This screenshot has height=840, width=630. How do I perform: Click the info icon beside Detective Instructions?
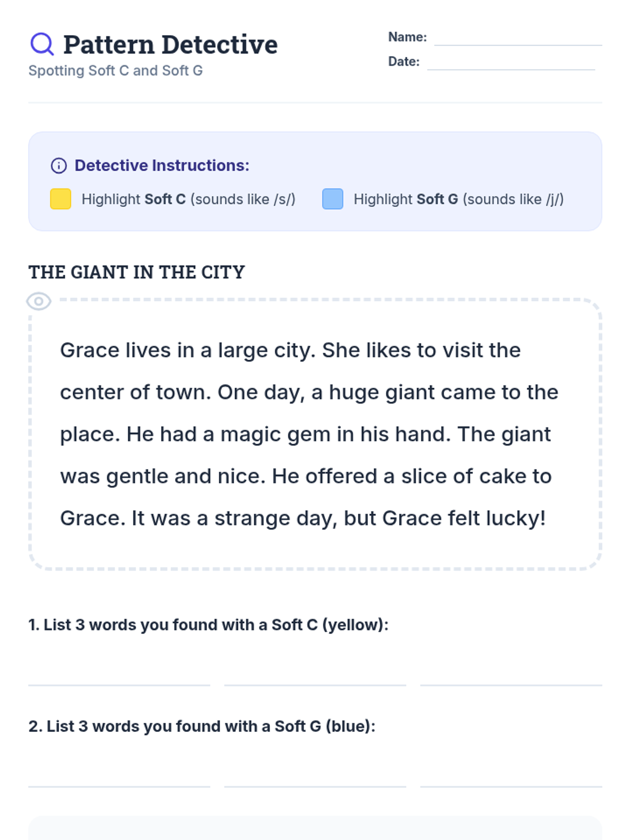click(59, 166)
